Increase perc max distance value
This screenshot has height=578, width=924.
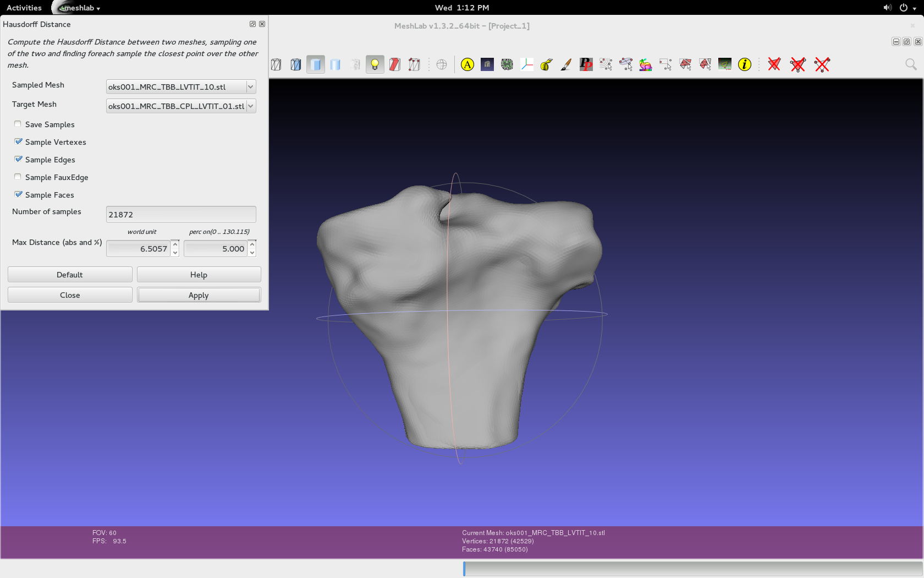(x=252, y=244)
